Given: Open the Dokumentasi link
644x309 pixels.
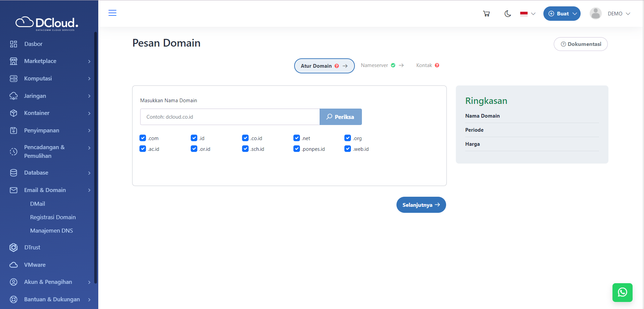Looking at the screenshot, I should 581,44.
